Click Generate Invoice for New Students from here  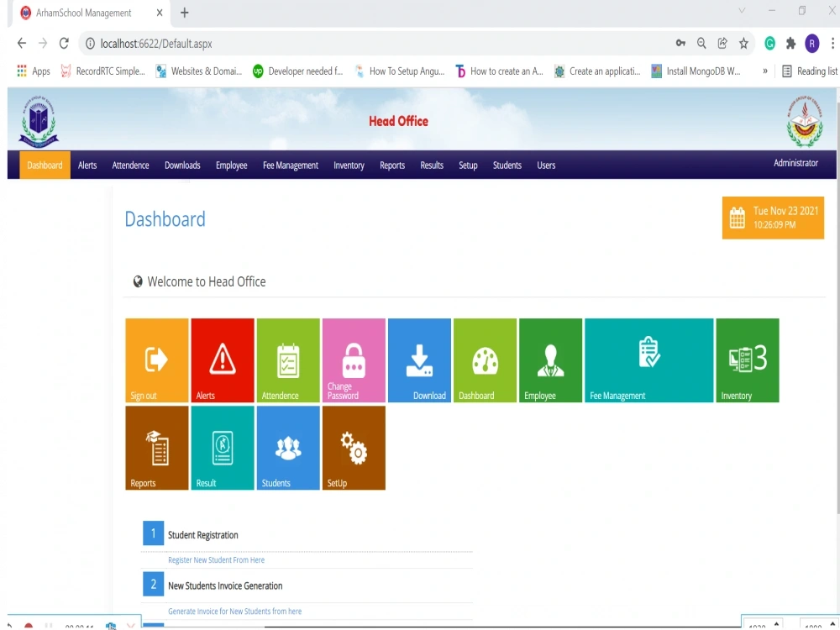[234, 611]
